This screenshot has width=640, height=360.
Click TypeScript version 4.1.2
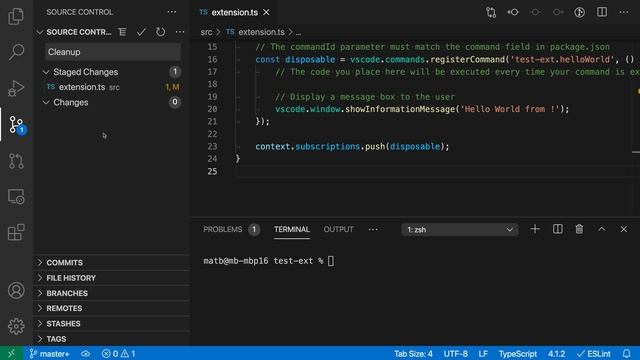(556, 353)
